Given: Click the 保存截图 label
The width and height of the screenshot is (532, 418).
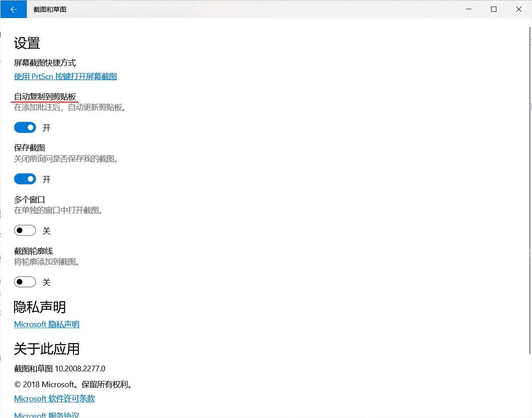Looking at the screenshot, I should click(x=29, y=148).
